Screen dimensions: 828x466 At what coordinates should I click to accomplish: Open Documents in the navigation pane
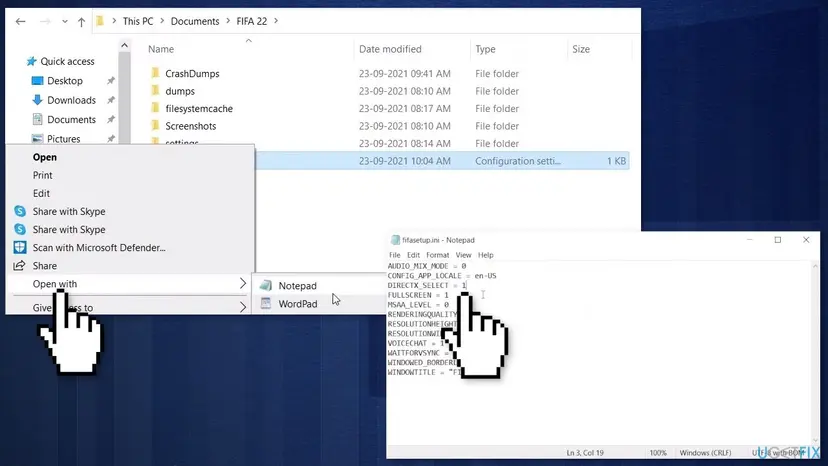[71, 120]
